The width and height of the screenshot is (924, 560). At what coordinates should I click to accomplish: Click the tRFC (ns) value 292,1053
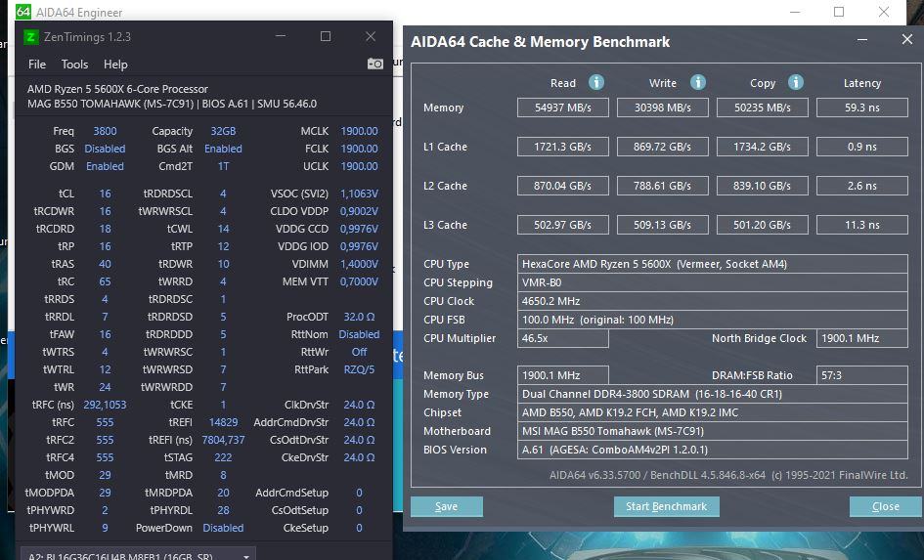(x=105, y=405)
